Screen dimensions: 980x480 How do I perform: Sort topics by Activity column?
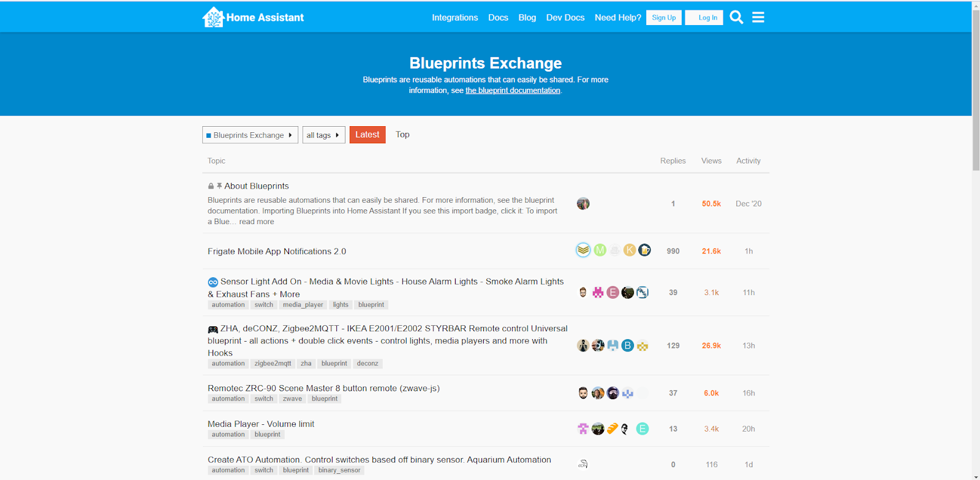pyautogui.click(x=748, y=161)
